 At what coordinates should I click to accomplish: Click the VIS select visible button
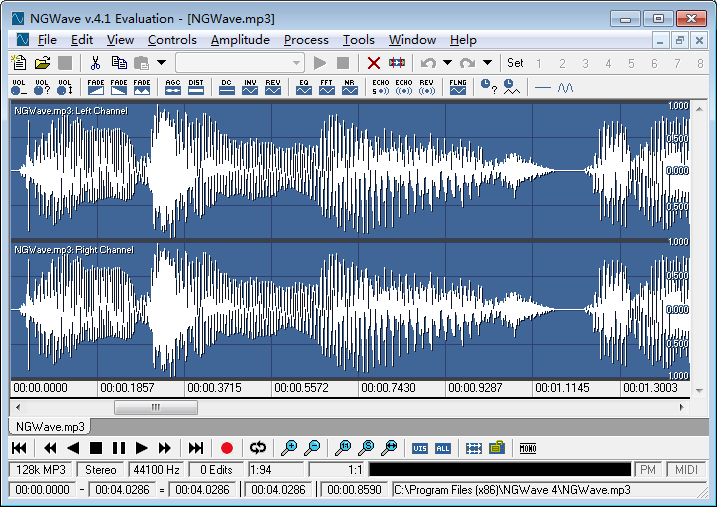(x=420, y=448)
